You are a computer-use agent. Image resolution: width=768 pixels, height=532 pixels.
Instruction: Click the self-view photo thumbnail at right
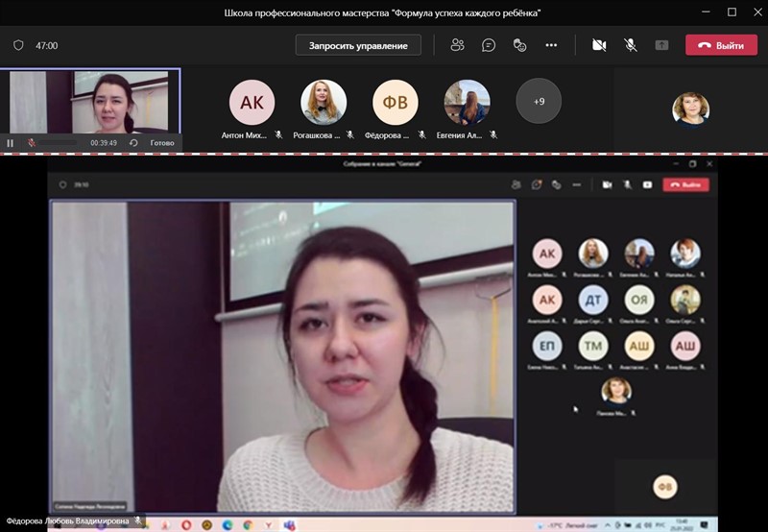click(x=690, y=109)
